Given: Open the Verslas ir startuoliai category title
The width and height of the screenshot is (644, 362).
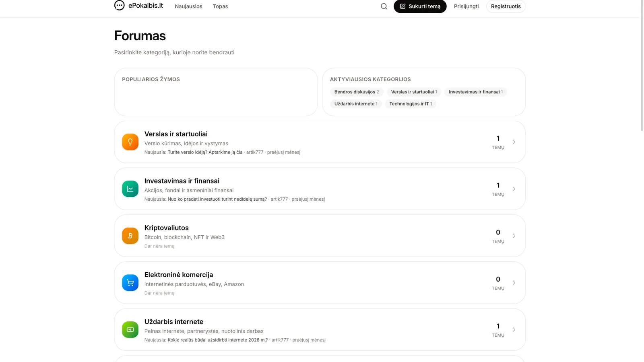Looking at the screenshot, I should [x=176, y=134].
